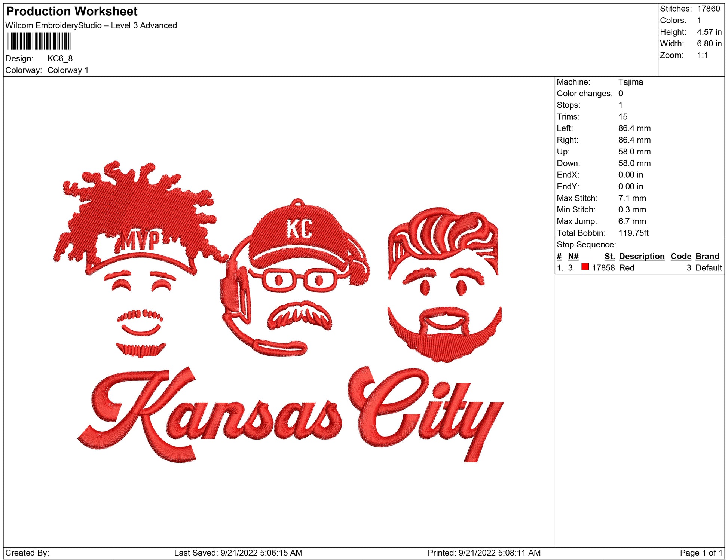Screen dimensions: 728x560
Task: Click the Brand column header
Action: (707, 257)
